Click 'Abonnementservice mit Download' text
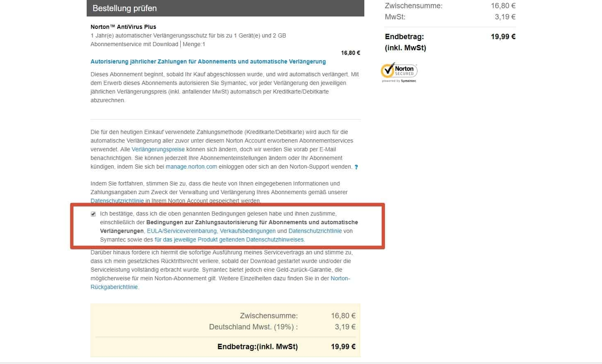The width and height of the screenshot is (602, 364). [135, 44]
